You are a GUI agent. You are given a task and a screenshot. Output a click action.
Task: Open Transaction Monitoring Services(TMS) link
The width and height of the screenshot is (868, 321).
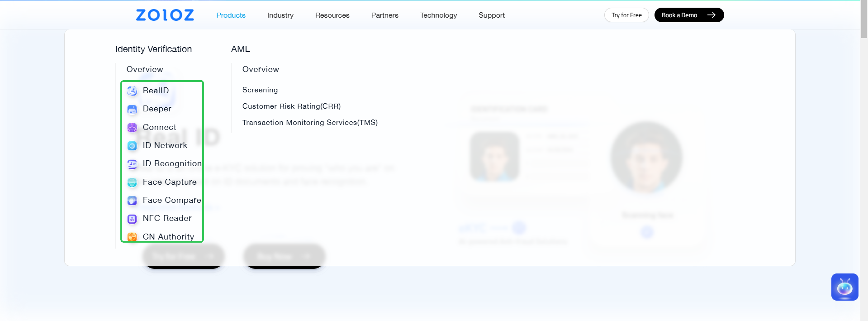pyautogui.click(x=310, y=123)
